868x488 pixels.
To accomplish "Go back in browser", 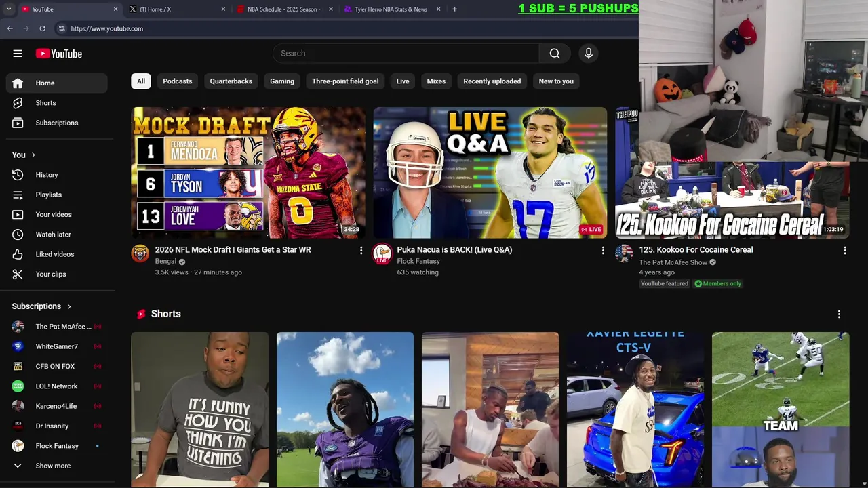I will pyautogui.click(x=9, y=28).
